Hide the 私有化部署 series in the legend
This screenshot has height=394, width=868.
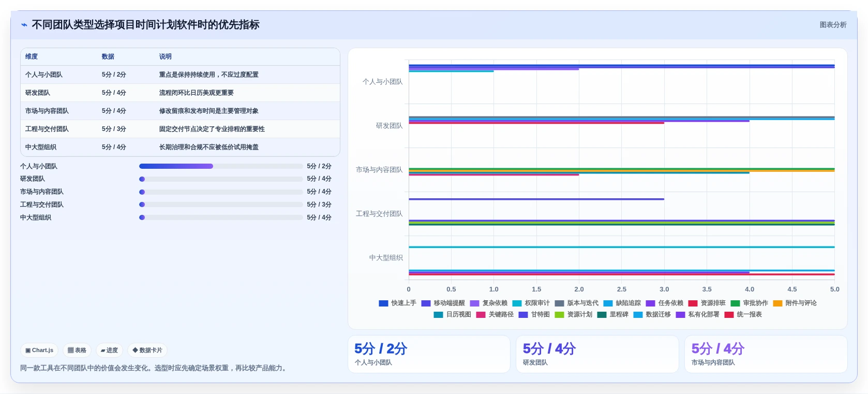coord(697,315)
